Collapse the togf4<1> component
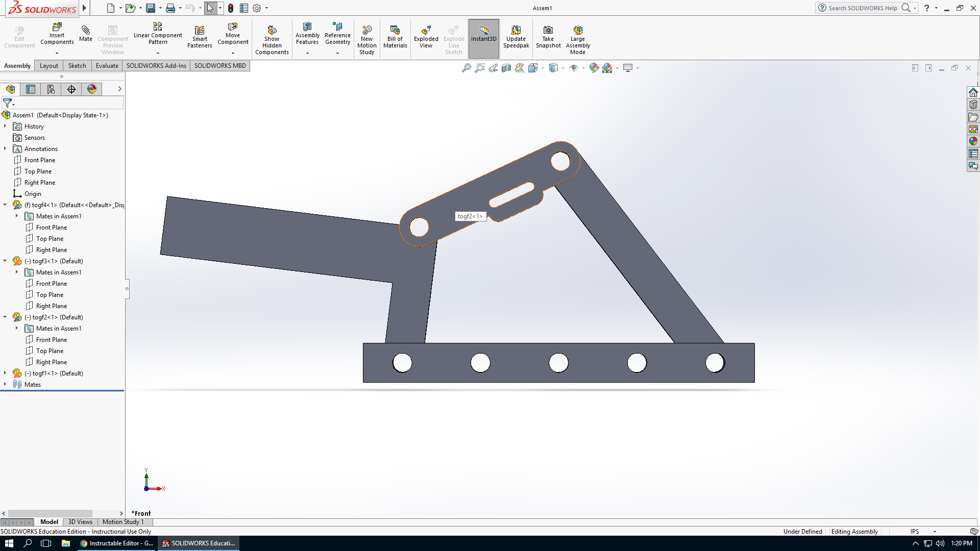This screenshot has width=980, height=551. (5, 205)
